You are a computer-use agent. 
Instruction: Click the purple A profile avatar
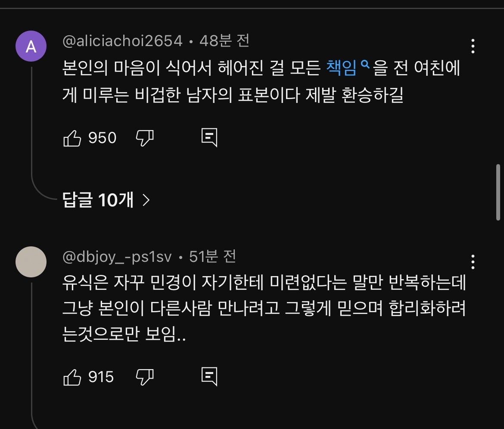[x=31, y=46]
